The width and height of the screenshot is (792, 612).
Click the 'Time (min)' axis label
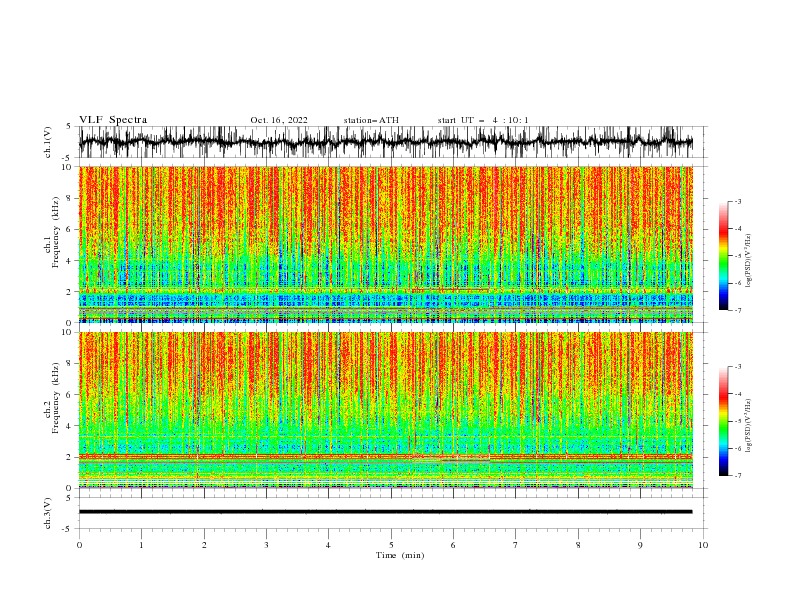400,555
